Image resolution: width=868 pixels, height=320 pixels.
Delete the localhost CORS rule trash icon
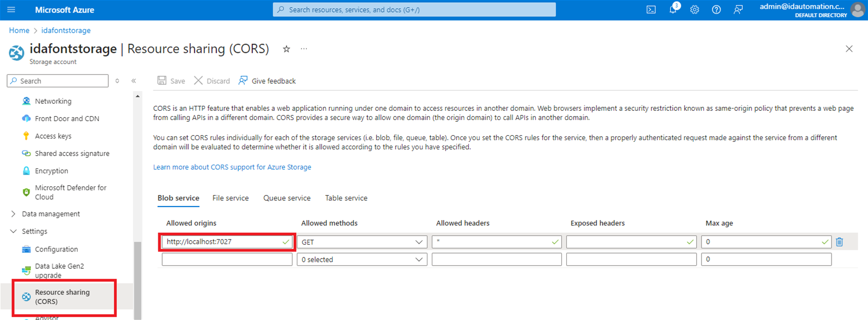(x=839, y=242)
